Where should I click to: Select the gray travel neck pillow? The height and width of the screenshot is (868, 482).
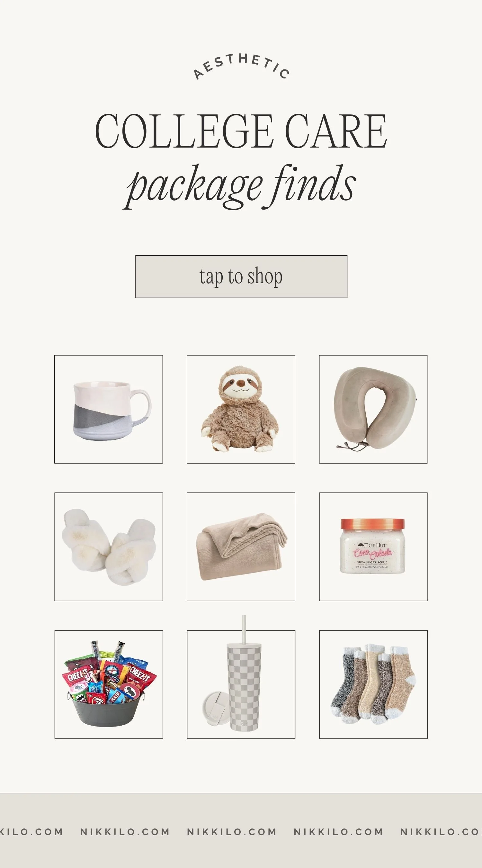click(373, 409)
